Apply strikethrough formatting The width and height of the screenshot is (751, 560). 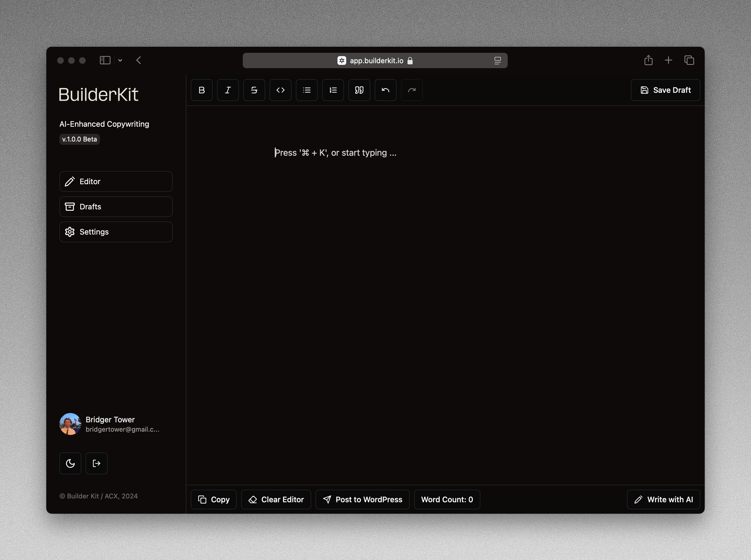pos(254,90)
